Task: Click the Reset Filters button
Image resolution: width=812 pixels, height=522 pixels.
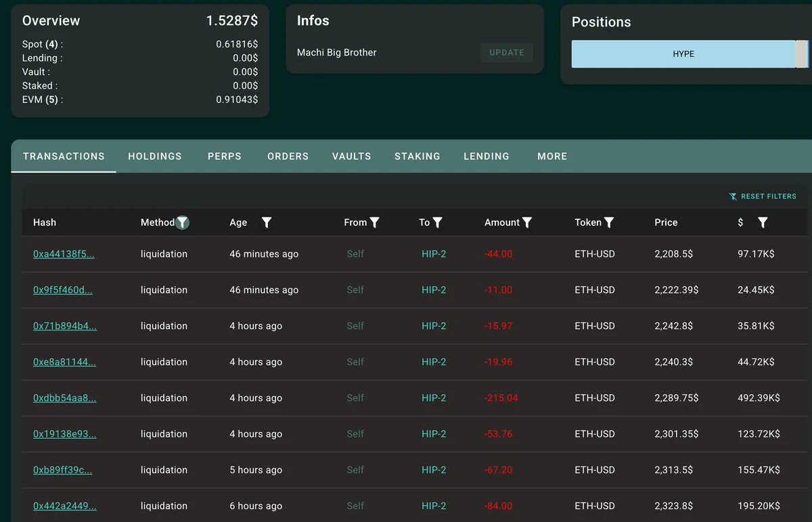Action: coord(763,196)
